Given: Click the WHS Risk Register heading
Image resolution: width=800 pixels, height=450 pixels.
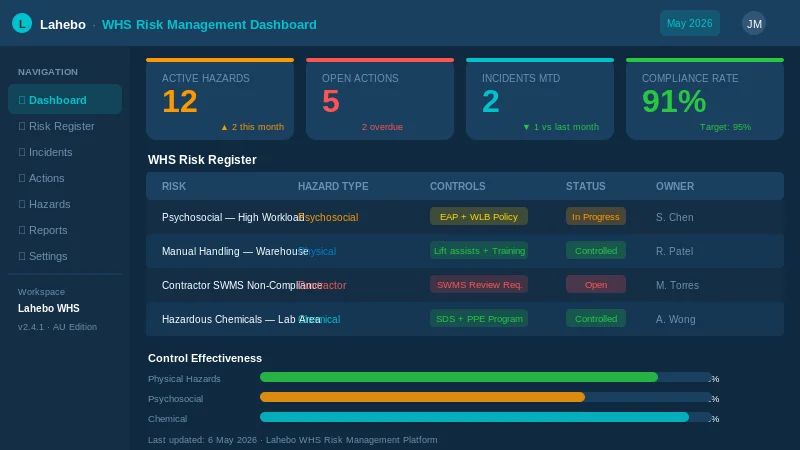Looking at the screenshot, I should coord(202,160).
